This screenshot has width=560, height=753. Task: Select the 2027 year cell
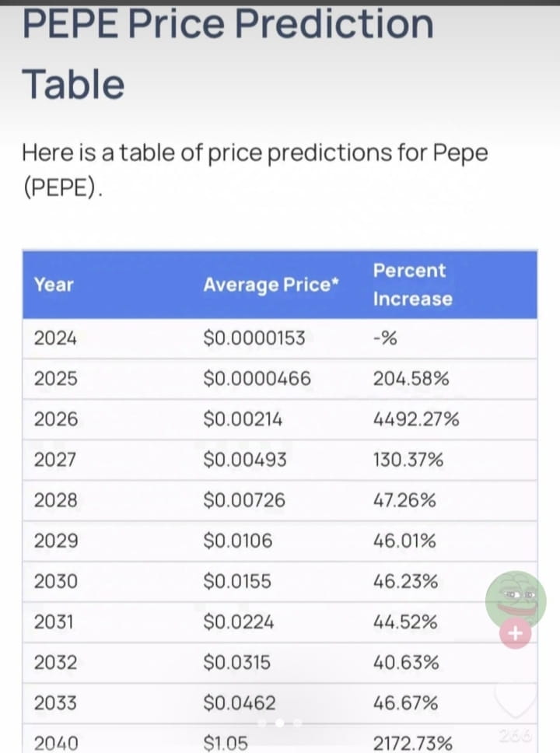[x=54, y=460]
